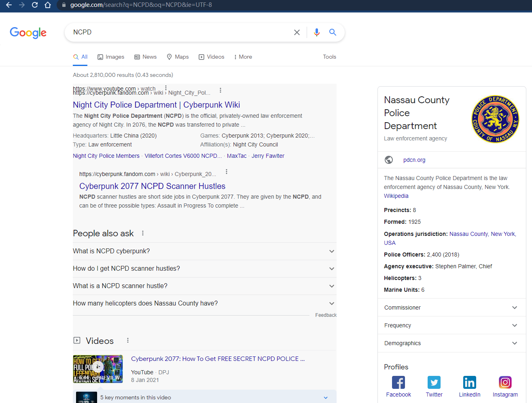Open the Instagram profile icon
Viewport: 532px width, 403px height.
(x=505, y=382)
